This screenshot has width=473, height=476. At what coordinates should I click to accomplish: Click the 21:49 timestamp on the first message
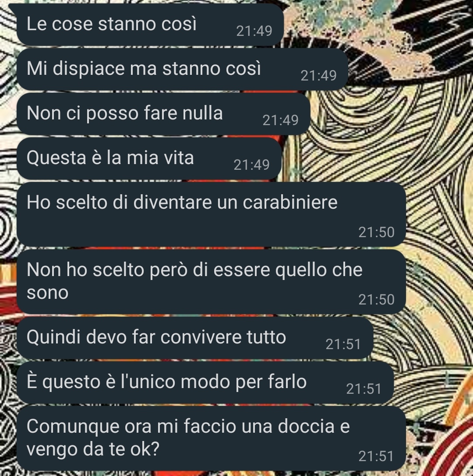pyautogui.click(x=254, y=31)
